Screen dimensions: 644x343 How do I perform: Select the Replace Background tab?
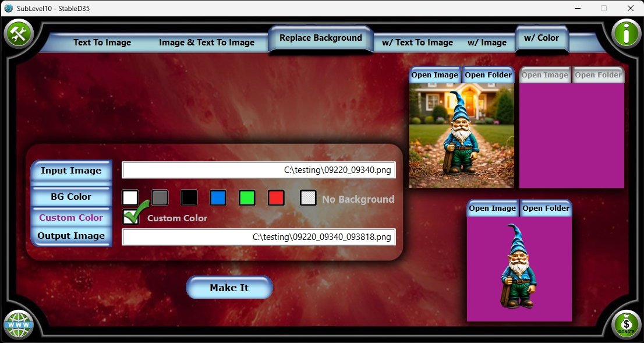[x=320, y=38]
